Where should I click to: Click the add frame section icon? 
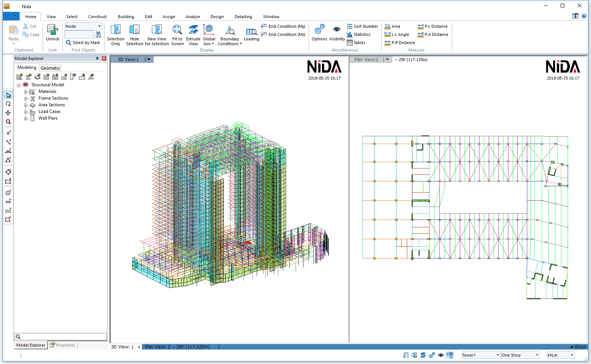(x=29, y=77)
